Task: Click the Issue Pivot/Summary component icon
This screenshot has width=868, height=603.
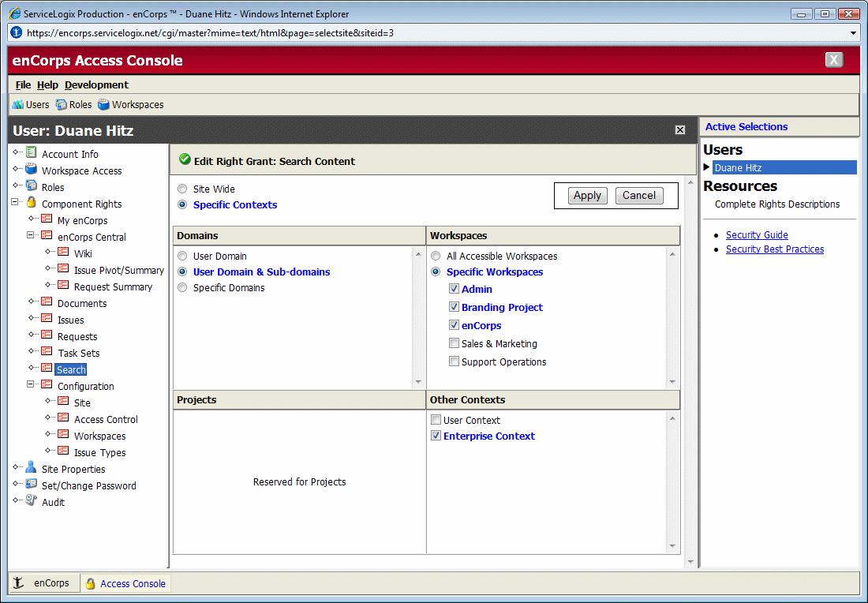Action: (x=64, y=268)
